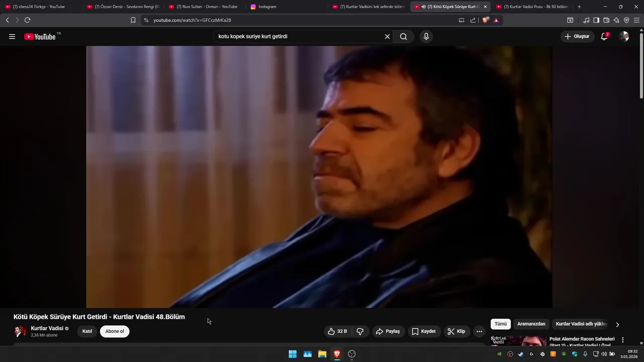Reload the page with refresh icon
Viewport: 644px width, 362px height.
tap(27, 20)
